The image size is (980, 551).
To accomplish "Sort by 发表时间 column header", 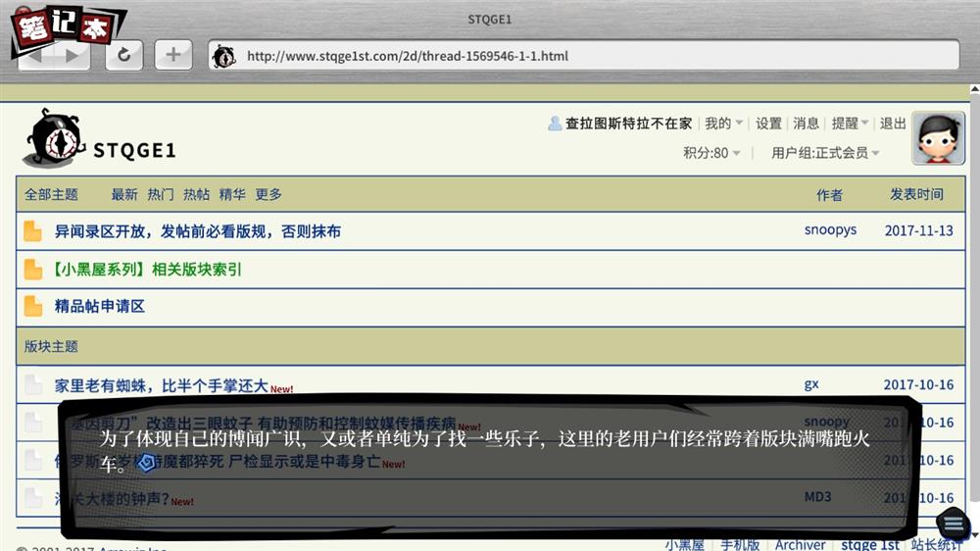I will pyautogui.click(x=916, y=194).
